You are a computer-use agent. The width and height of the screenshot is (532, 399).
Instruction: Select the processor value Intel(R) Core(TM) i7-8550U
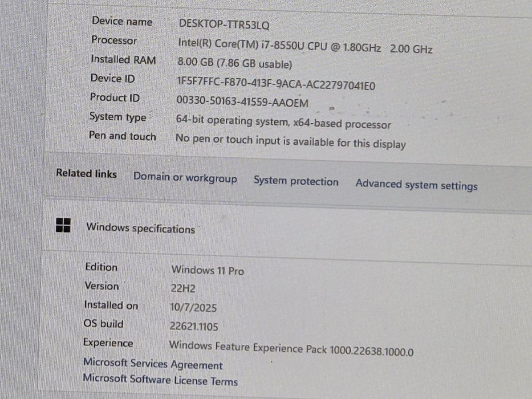[305, 47]
